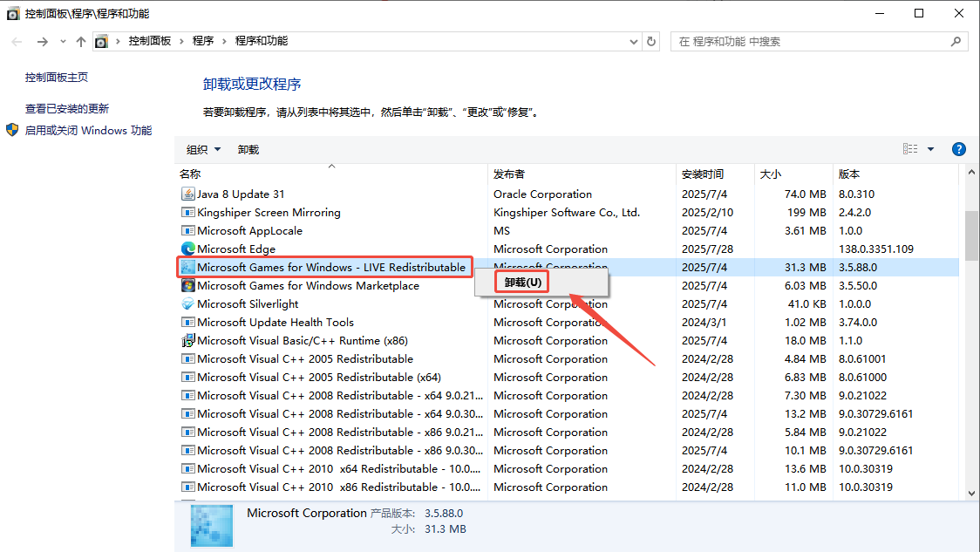Click the Microsoft Edge logo icon
Image resolution: width=980 pixels, height=552 pixels.
point(187,249)
